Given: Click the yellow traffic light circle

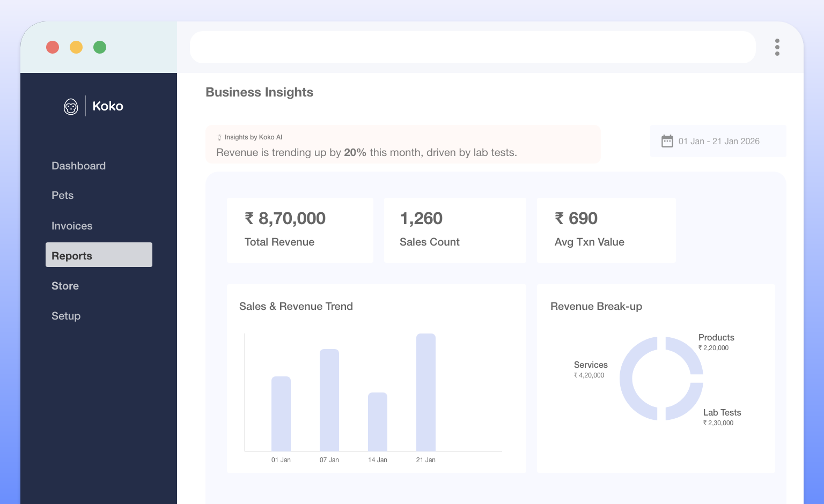Looking at the screenshot, I should tap(76, 47).
